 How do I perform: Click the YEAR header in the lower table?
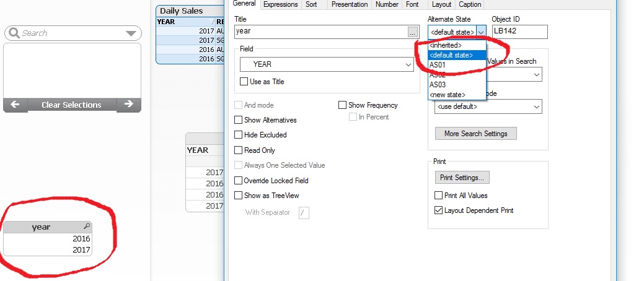pyautogui.click(x=198, y=150)
